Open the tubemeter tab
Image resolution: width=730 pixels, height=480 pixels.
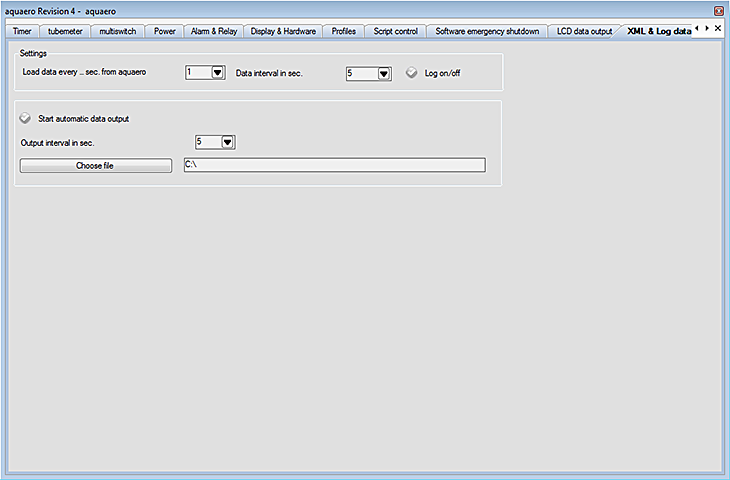pyautogui.click(x=65, y=31)
